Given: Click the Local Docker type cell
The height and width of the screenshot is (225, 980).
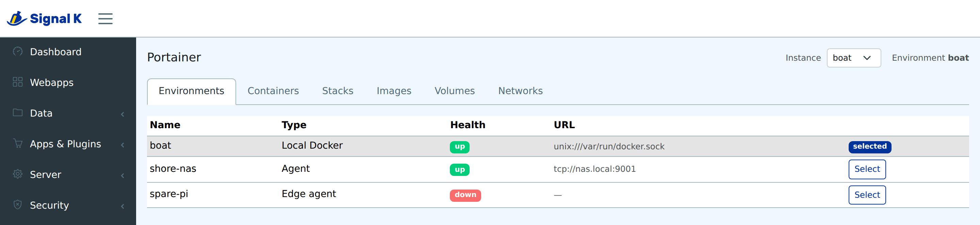Looking at the screenshot, I should point(312,146).
